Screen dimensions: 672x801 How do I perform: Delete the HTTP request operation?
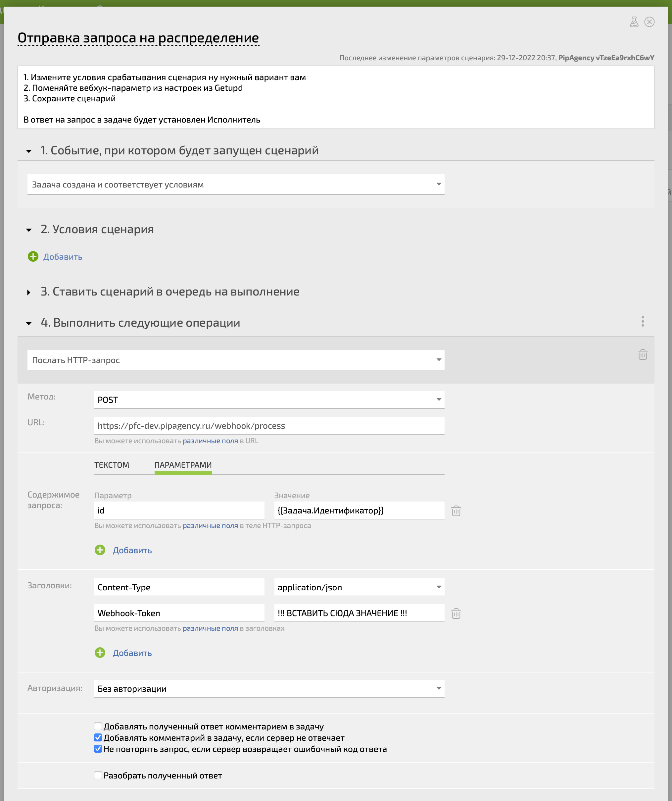click(x=643, y=354)
